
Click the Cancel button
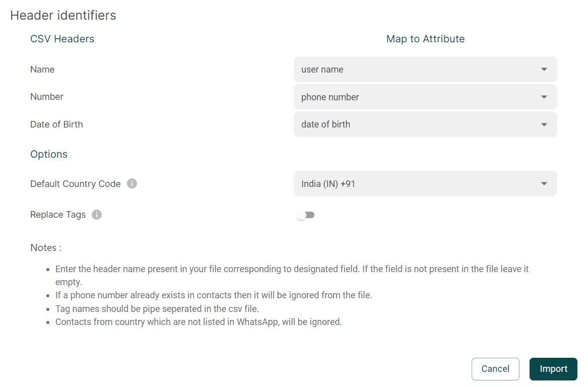pos(495,369)
